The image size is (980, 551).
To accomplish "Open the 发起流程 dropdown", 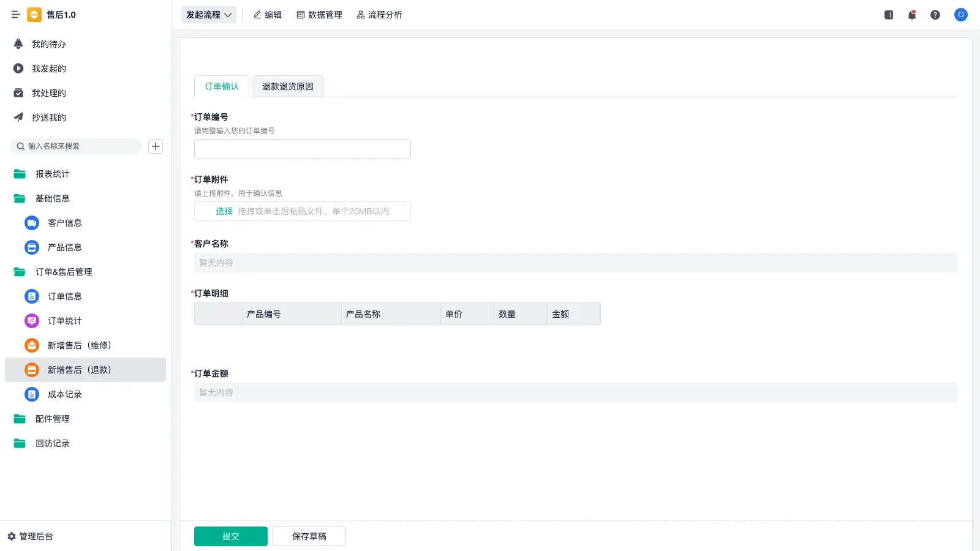I will [209, 15].
